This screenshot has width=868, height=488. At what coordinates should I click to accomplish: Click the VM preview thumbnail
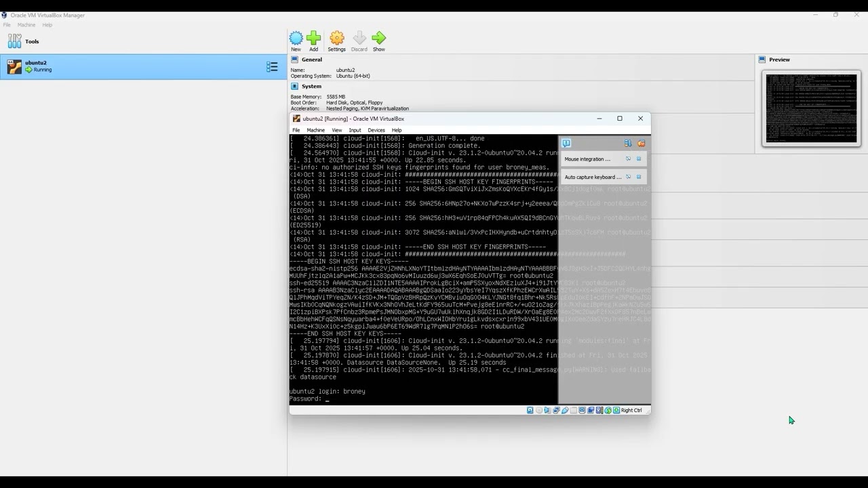point(811,108)
